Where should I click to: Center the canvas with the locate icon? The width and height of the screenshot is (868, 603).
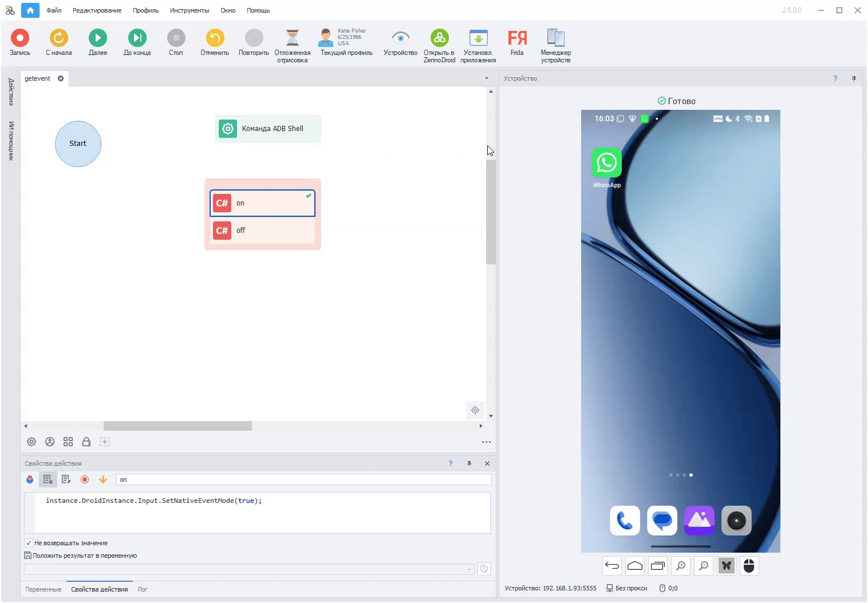475,410
